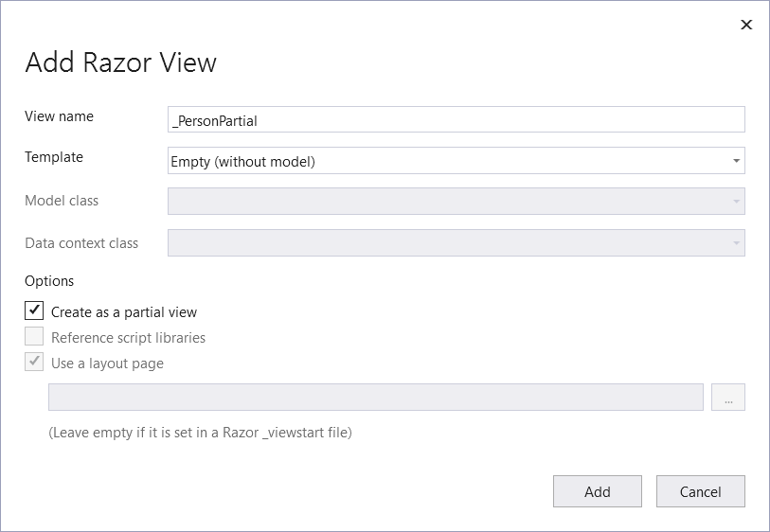Click the Template dropdown arrow
This screenshot has width=770, height=532.
coord(736,161)
